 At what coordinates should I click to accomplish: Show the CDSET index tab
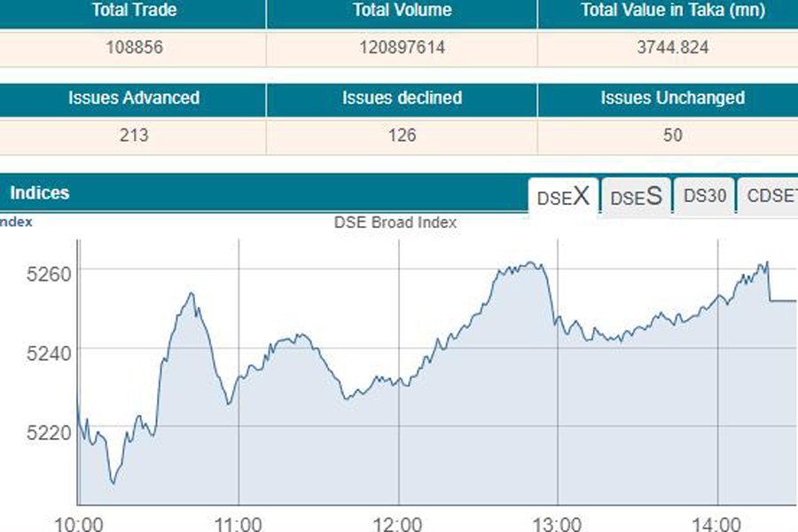(x=770, y=197)
